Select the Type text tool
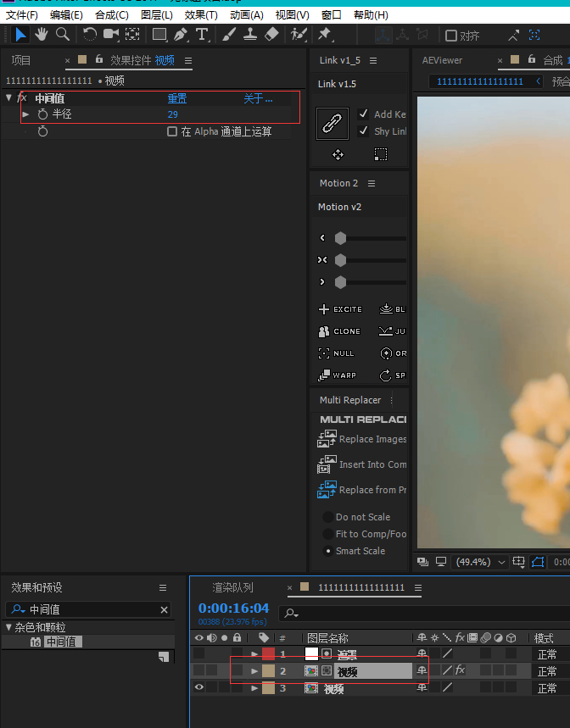Screen dimensions: 570x728 click(202, 35)
